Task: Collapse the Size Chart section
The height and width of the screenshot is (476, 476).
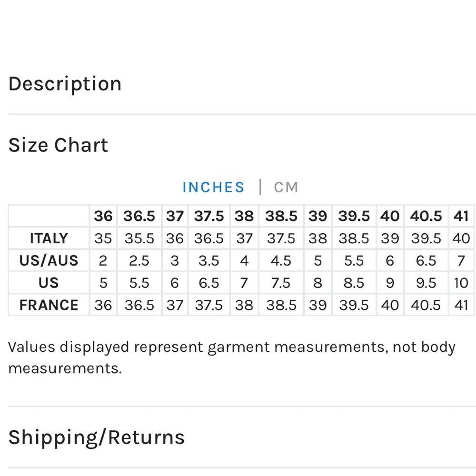Action: click(x=58, y=145)
